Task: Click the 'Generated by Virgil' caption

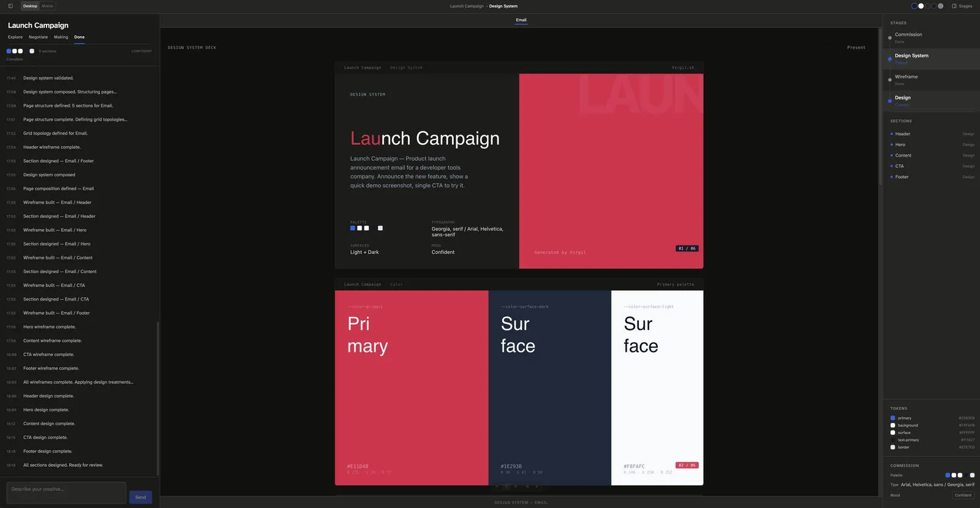Action: pyautogui.click(x=560, y=252)
